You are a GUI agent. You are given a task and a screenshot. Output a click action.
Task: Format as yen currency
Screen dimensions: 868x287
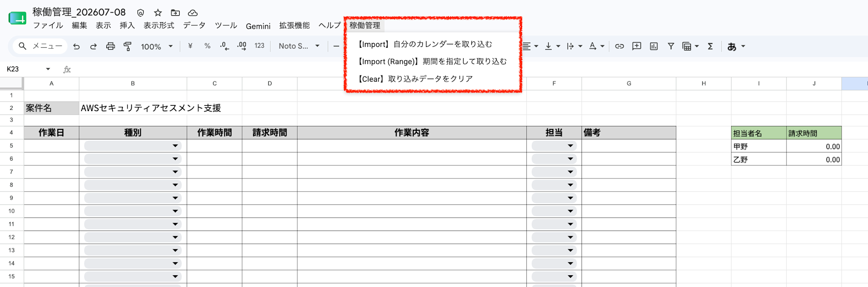coord(190,46)
